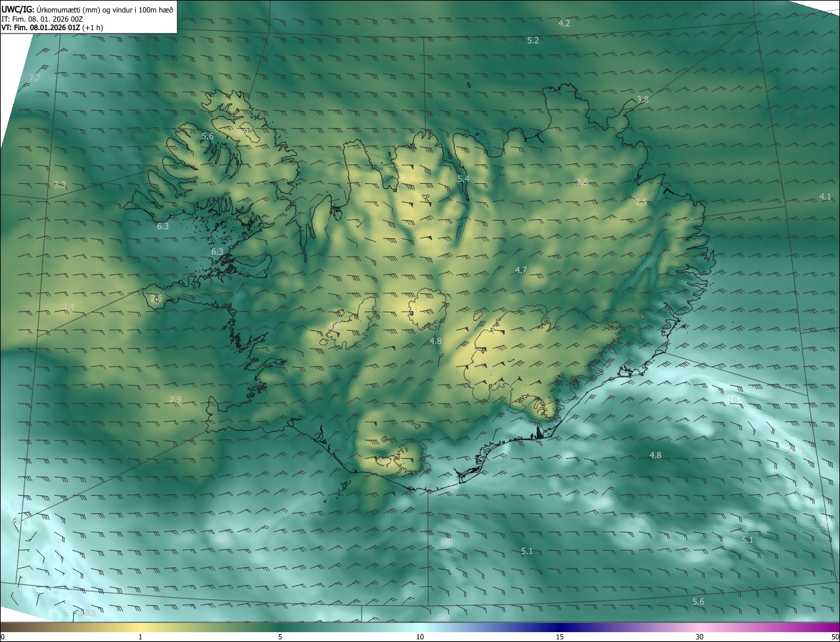Click the 4.1 value label
840x642 pixels.
[x=825, y=197]
